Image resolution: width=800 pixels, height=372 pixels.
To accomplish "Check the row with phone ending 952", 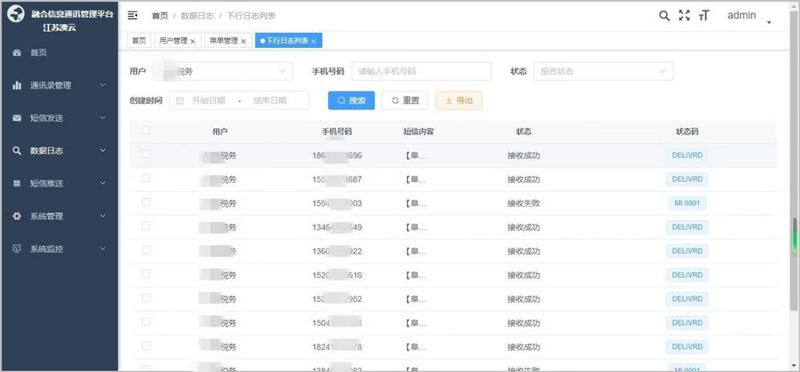I will 146,298.
